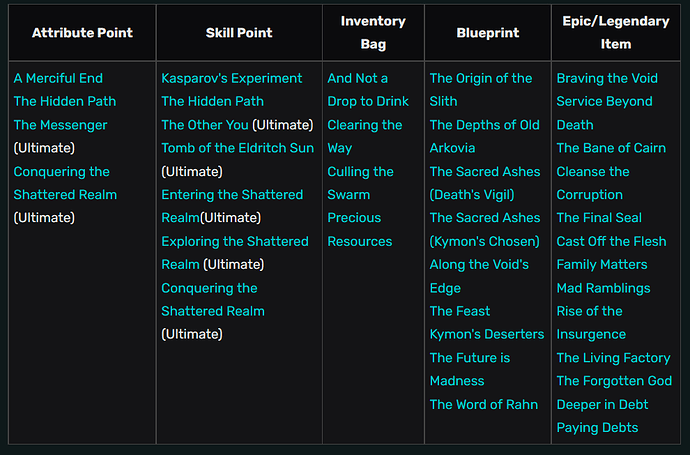This screenshot has width=690, height=455.
Task: Click the "Clearing the Way" link
Action: [x=365, y=125]
